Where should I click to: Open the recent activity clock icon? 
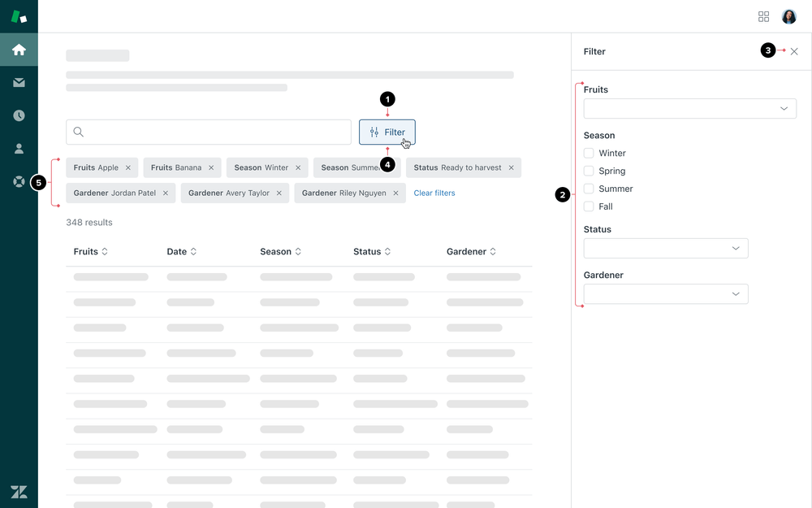pos(19,115)
